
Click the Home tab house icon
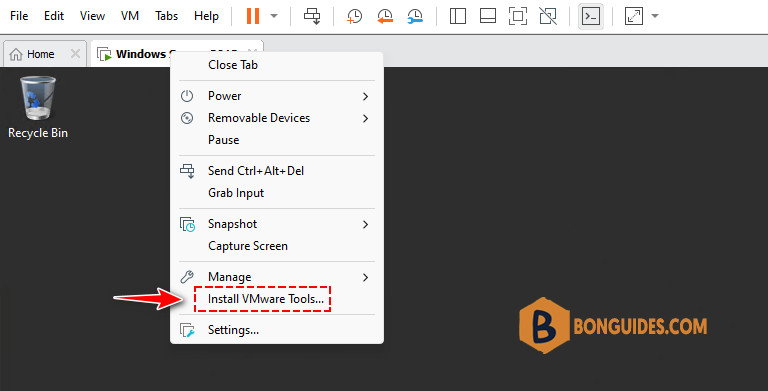tap(16, 54)
